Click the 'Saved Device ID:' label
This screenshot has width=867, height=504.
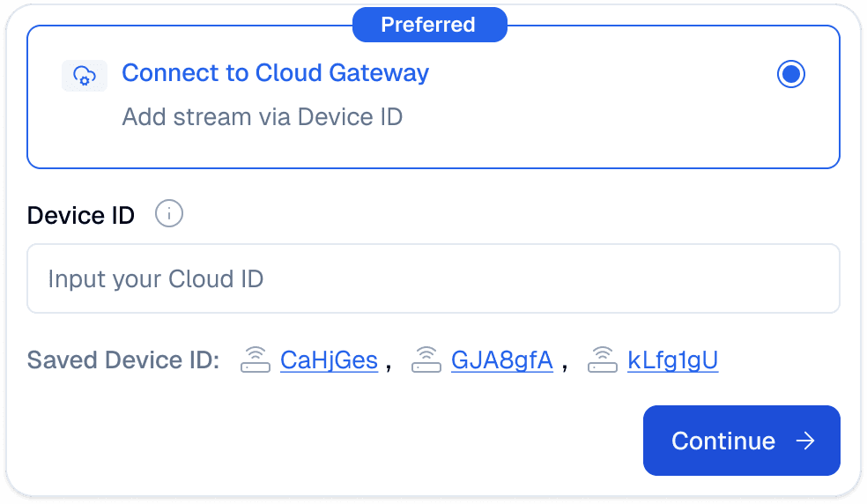click(123, 360)
